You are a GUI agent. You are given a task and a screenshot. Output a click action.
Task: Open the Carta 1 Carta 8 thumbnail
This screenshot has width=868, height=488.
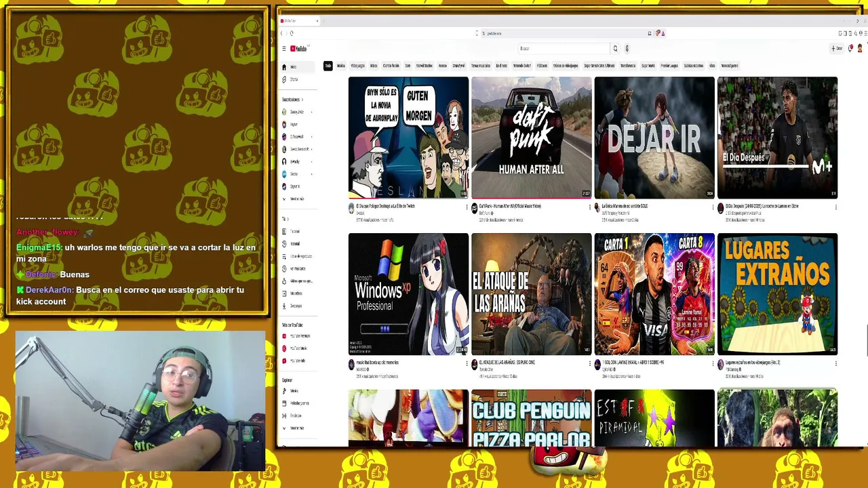pyautogui.click(x=654, y=294)
